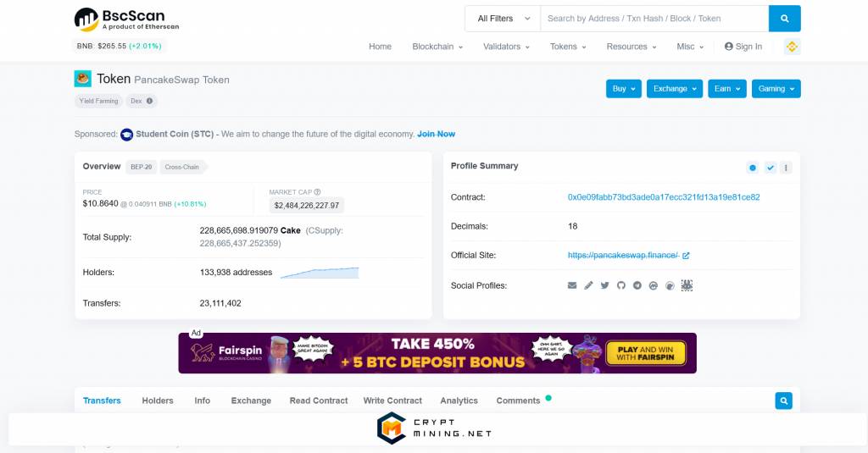
Task: Click the BEP-20 badge
Action: [142, 167]
